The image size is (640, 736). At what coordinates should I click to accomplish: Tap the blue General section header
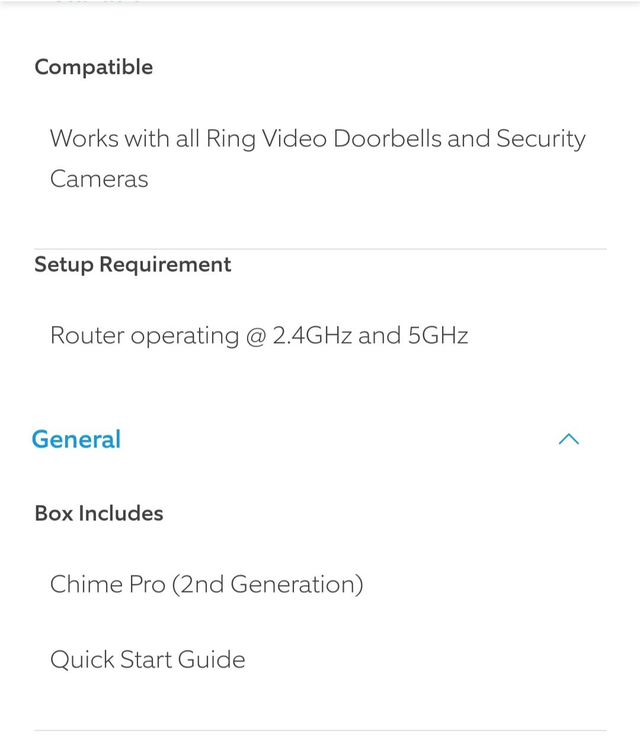(76, 439)
